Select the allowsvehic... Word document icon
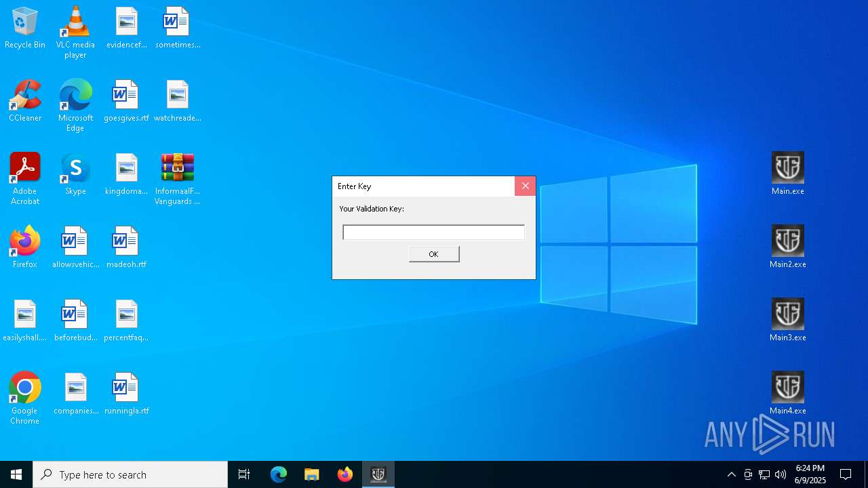The height and width of the screenshot is (488, 868). point(75,248)
